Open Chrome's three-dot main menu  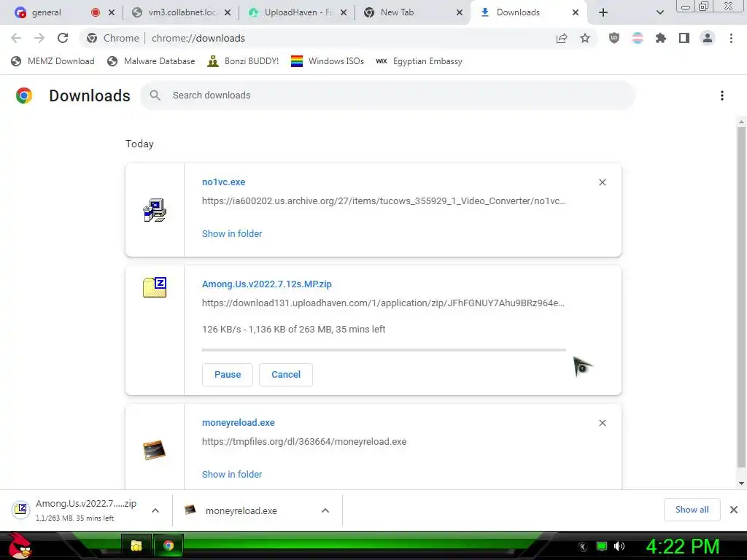pyautogui.click(x=731, y=38)
